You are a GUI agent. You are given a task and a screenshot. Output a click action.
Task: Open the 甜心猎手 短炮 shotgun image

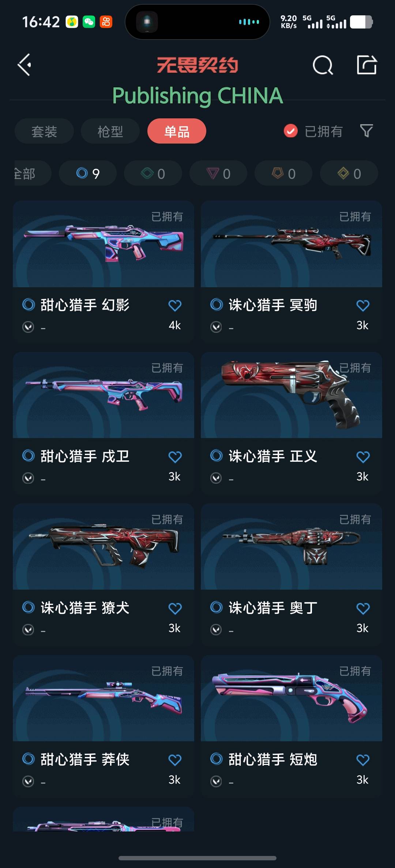[291, 698]
